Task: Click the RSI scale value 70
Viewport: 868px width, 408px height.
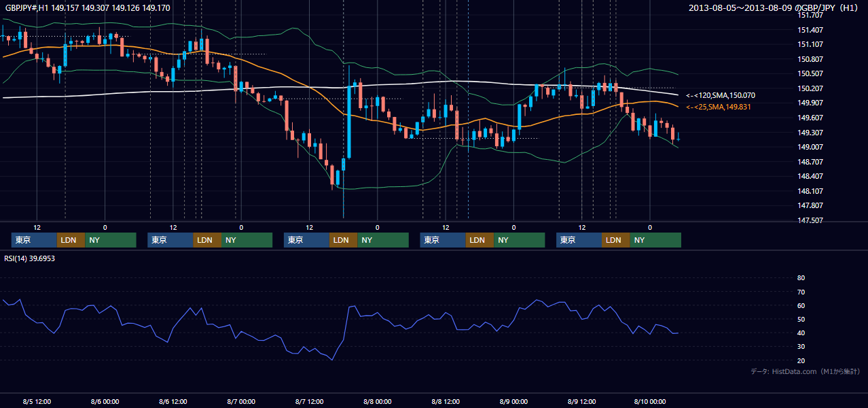Action: coord(801,292)
